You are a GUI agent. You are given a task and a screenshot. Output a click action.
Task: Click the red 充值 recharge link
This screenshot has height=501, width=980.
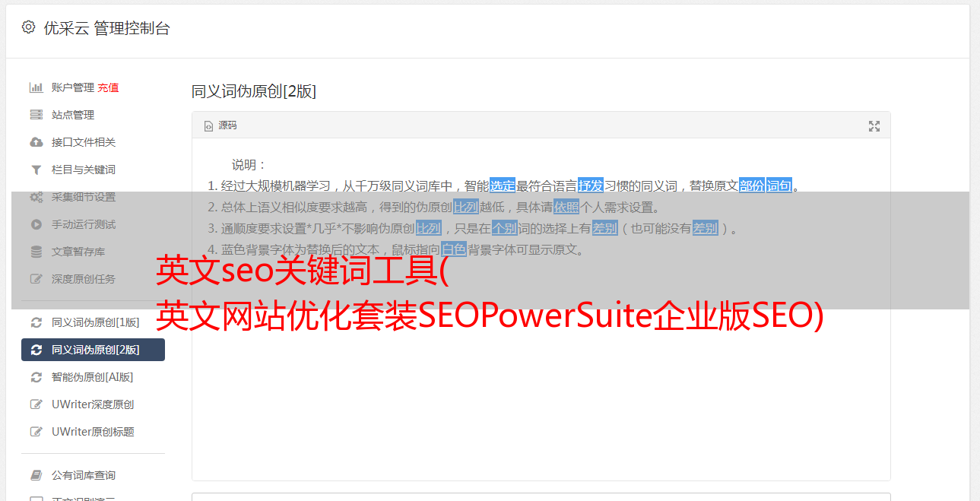[108, 87]
